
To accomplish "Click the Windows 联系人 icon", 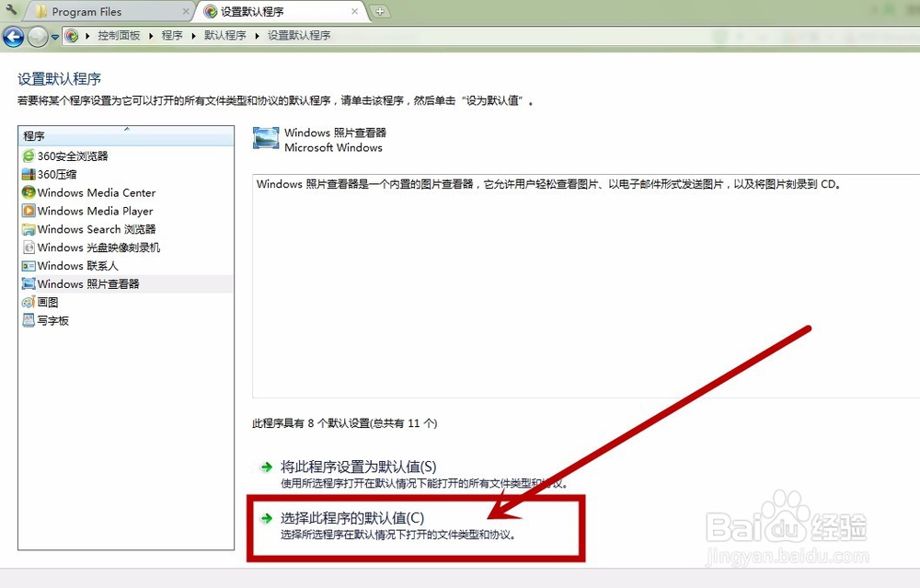I will (29, 266).
